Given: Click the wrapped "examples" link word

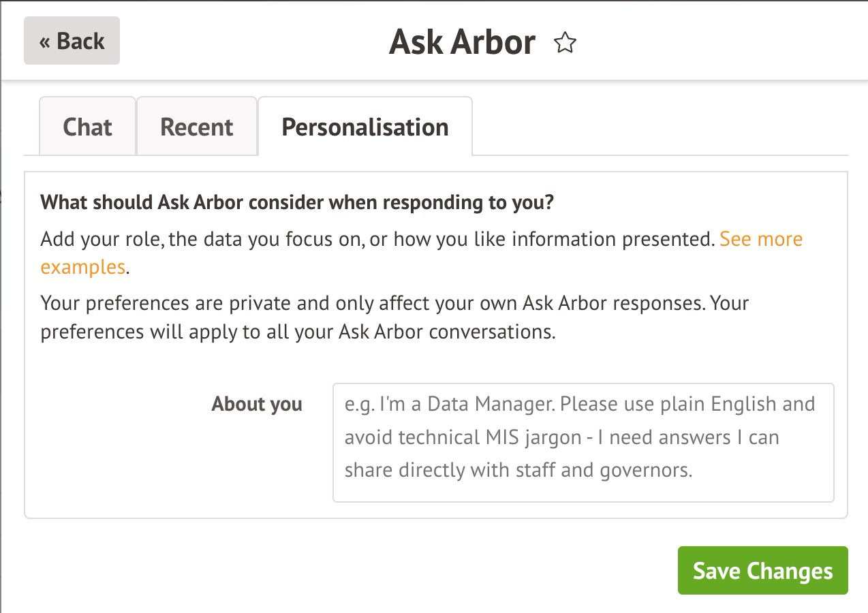Looking at the screenshot, I should 83,267.
